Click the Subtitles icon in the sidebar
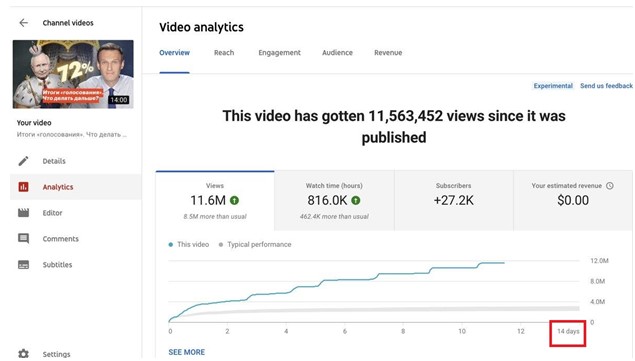Viewport: 635px width, 361px height. coord(23,265)
